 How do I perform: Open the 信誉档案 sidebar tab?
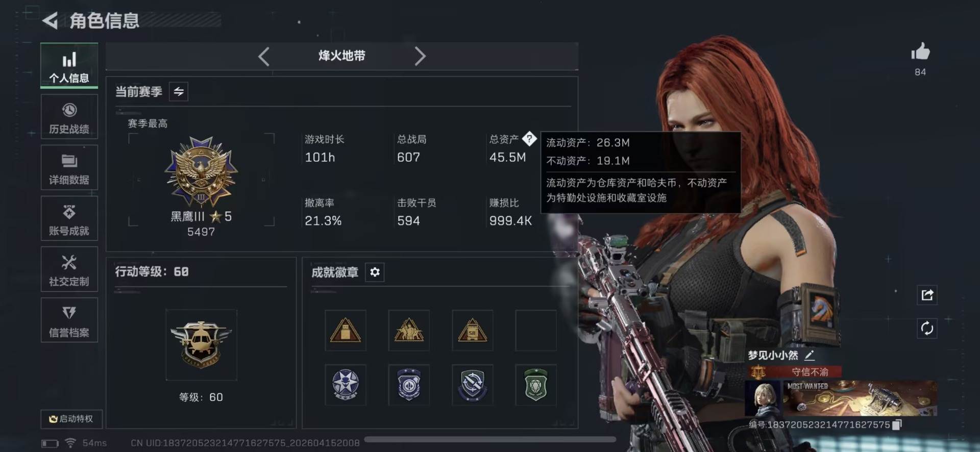point(69,320)
